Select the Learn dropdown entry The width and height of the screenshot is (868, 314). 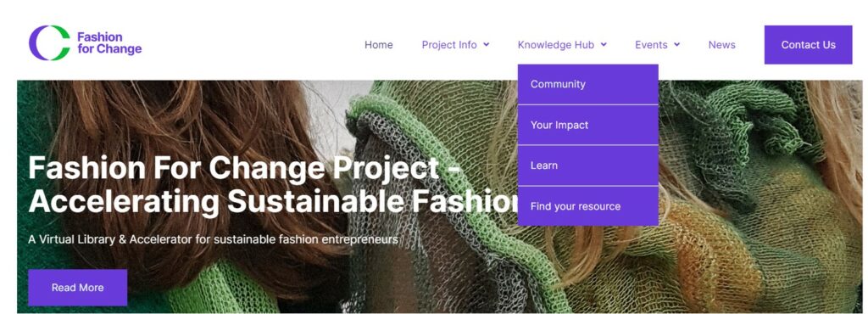click(588, 165)
